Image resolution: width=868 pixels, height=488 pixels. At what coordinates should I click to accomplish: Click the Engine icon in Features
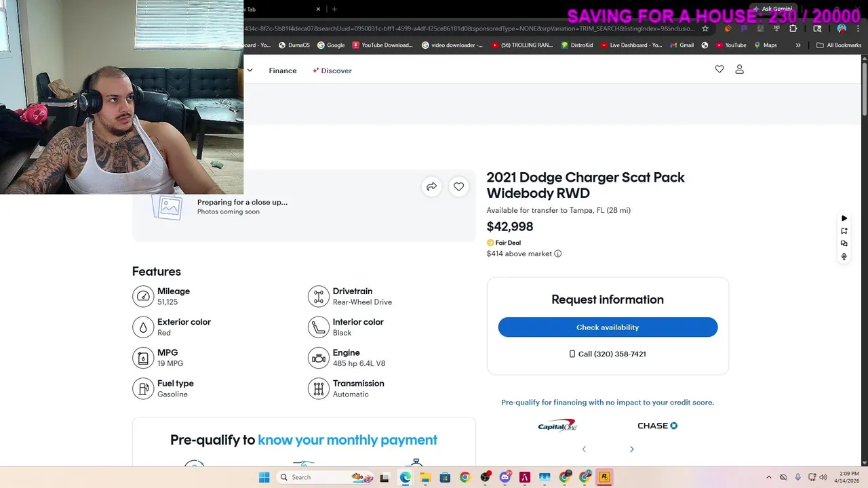pos(319,358)
